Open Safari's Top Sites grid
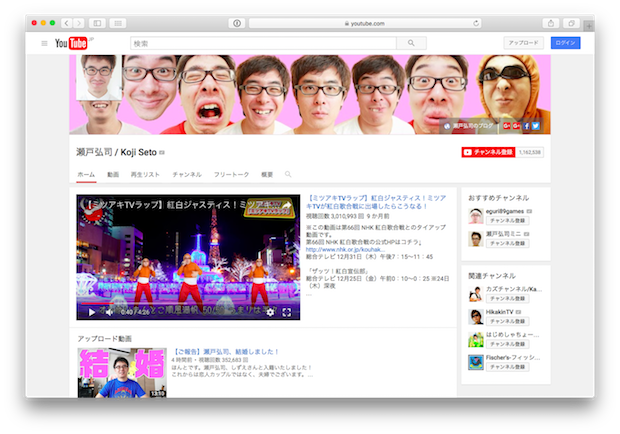 click(118, 23)
